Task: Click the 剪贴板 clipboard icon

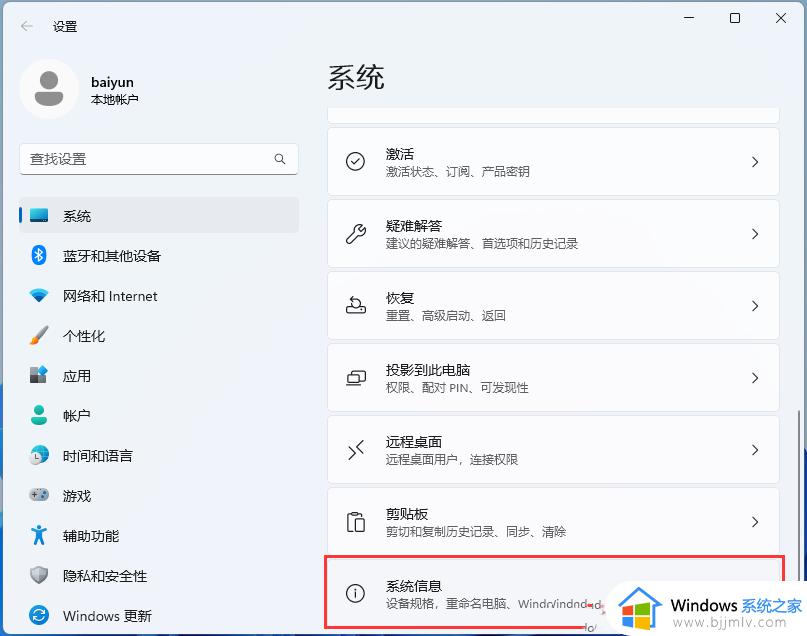Action: click(355, 522)
